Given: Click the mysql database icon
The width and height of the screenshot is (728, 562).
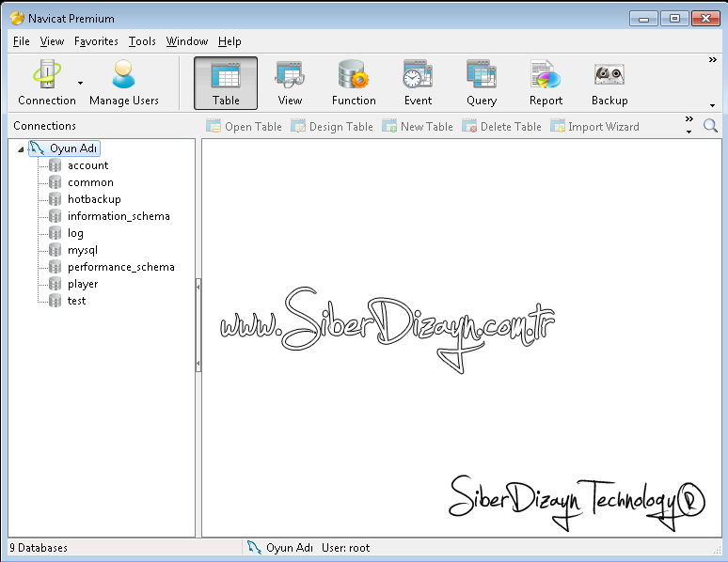Looking at the screenshot, I should pos(55,250).
